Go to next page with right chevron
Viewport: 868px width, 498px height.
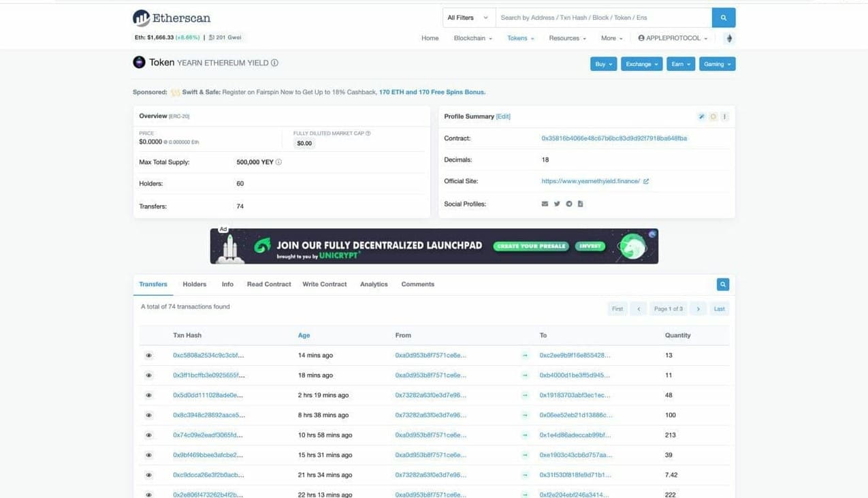pos(698,309)
